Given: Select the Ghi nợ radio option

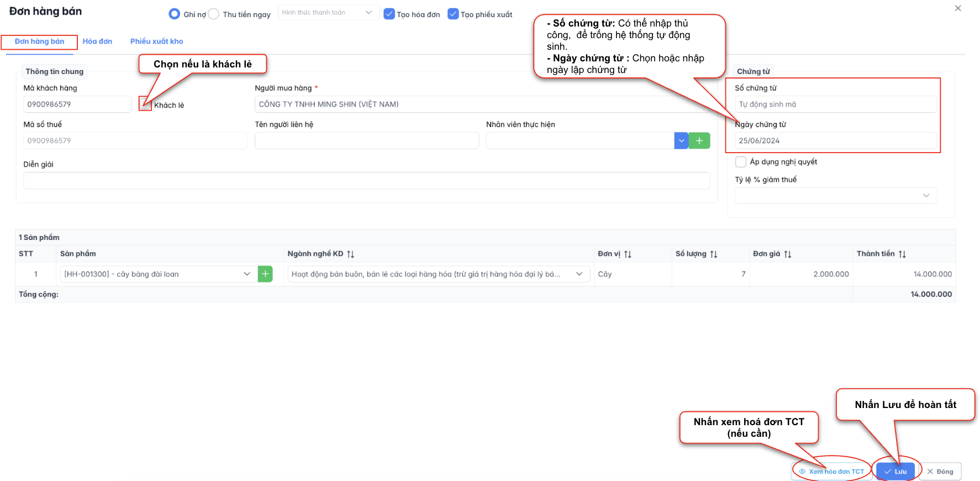Looking at the screenshot, I should pyautogui.click(x=175, y=14).
